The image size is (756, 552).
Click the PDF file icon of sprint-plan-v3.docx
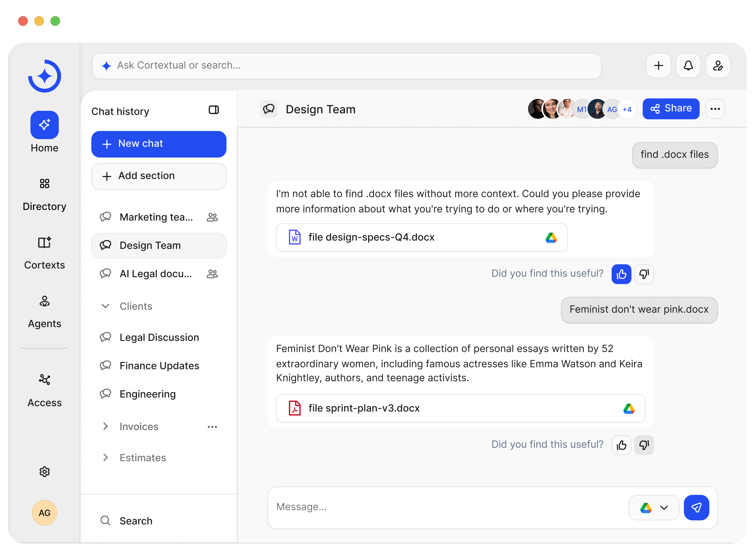294,408
